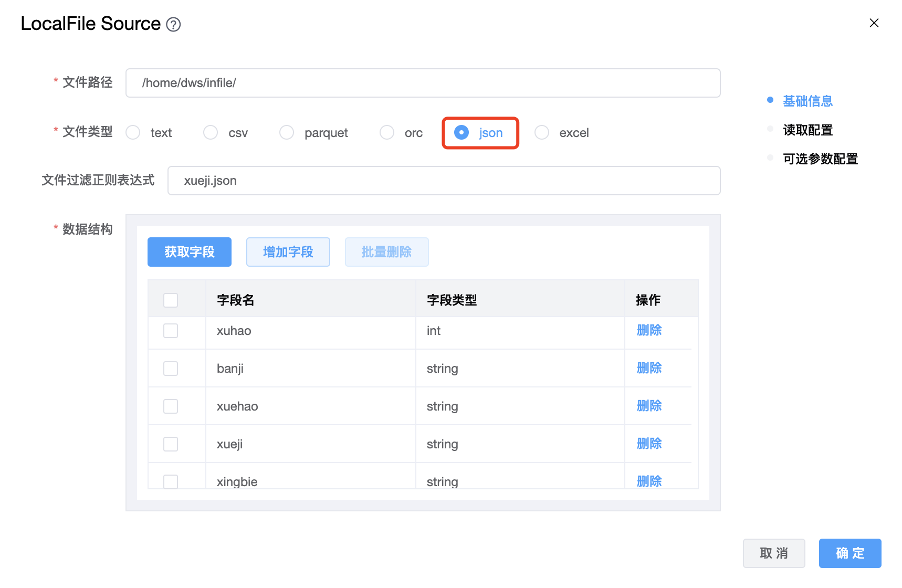902x588 pixels.
Task: Go to 可选参数配置 anchor link
Action: click(x=820, y=159)
